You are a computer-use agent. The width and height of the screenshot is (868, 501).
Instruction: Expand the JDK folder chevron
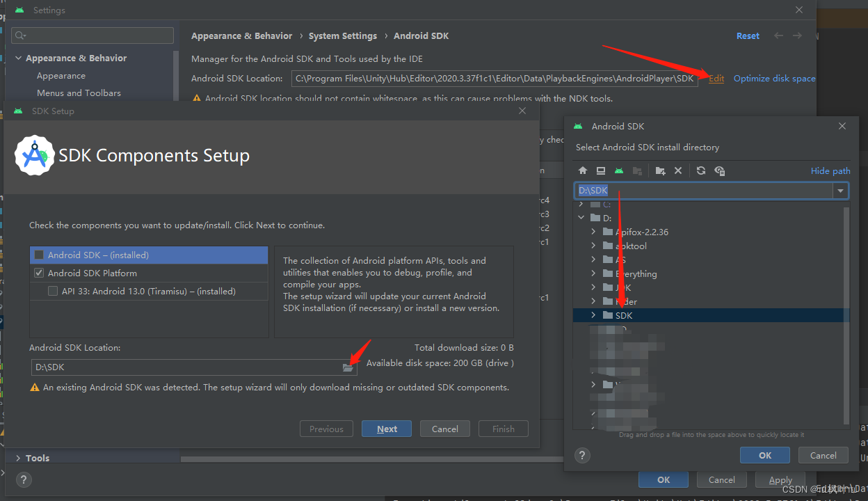[x=593, y=287]
